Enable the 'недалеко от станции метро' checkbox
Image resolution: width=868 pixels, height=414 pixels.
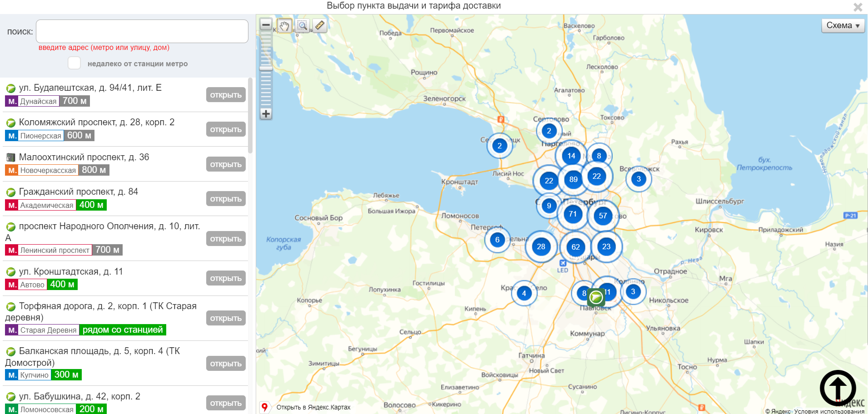[74, 63]
